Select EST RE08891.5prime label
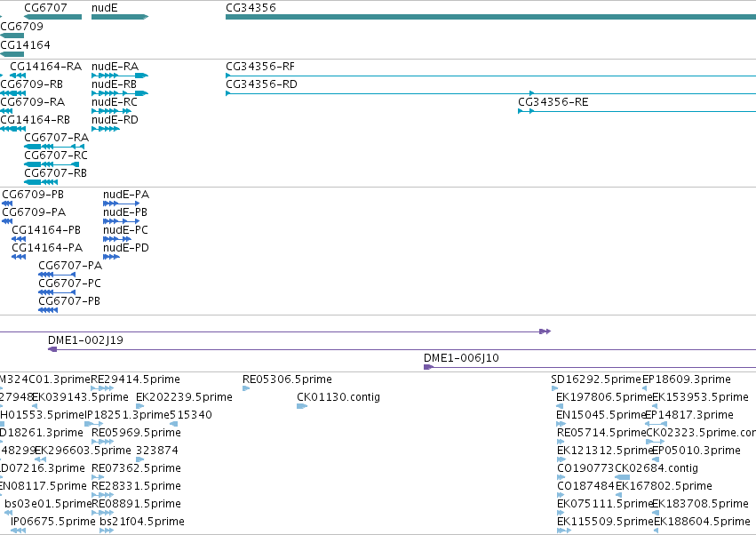Viewport: 756px width, 535px height. click(137, 504)
